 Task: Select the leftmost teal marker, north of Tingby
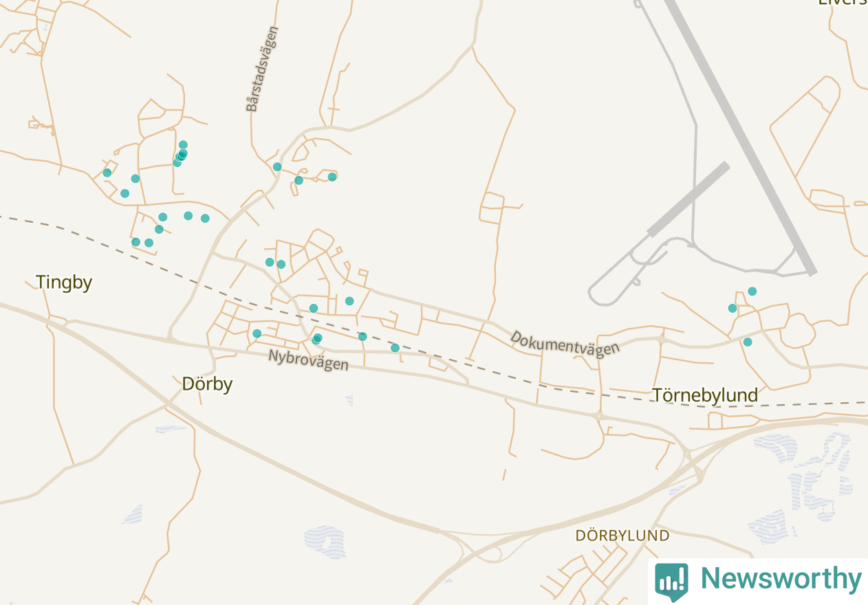click(107, 173)
